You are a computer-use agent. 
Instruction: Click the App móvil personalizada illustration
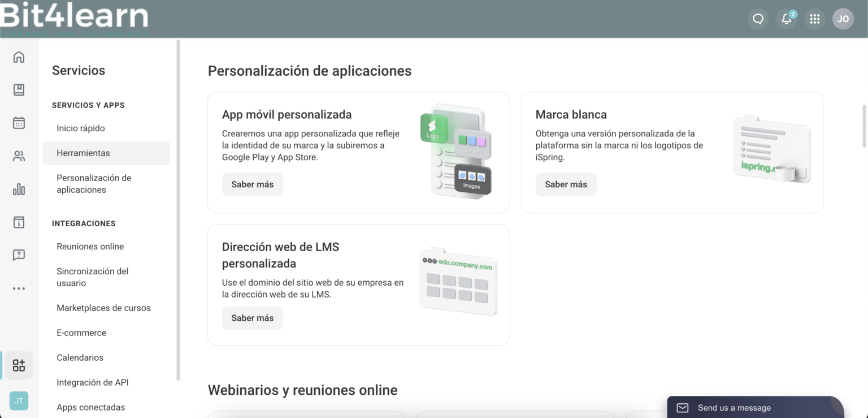[456, 150]
